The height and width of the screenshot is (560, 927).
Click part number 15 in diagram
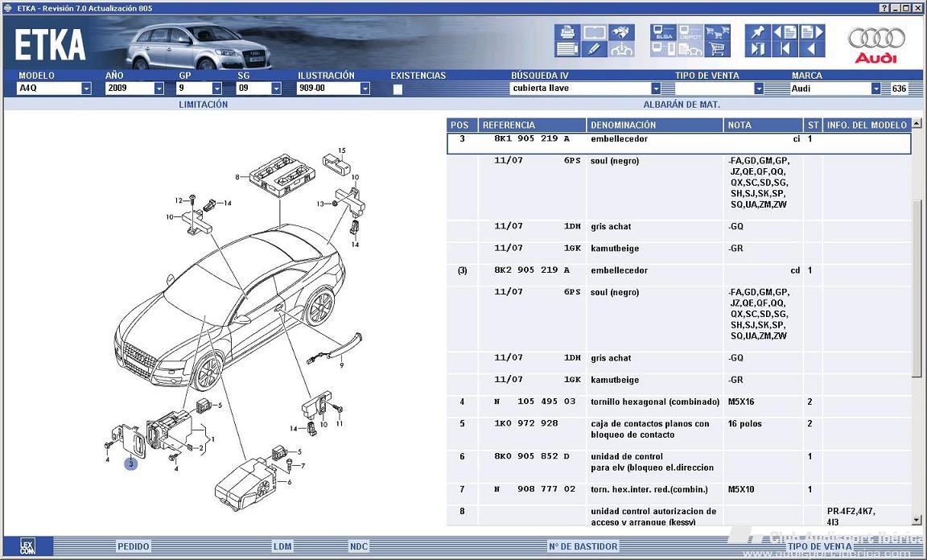342,150
